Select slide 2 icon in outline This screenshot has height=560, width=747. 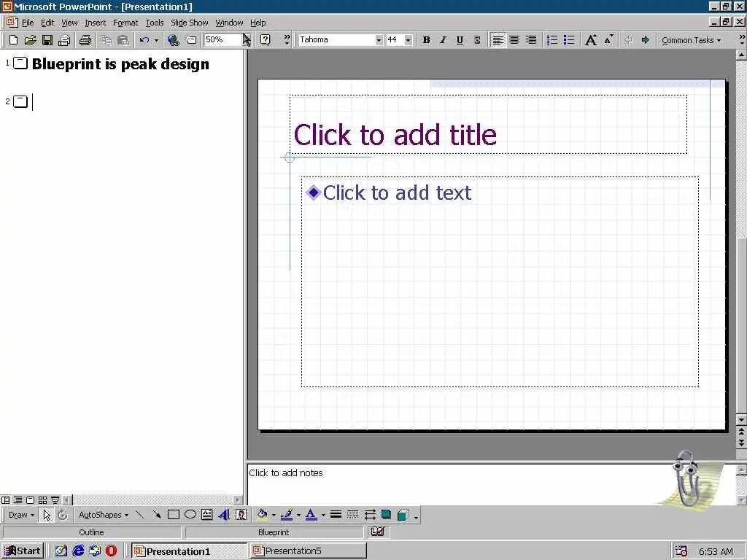[20, 101]
